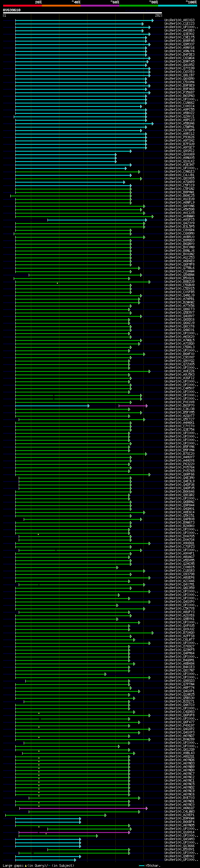Image resolution: width=200 pixels, height=868 pixels.
Task: Select label UniRef100_P05765
Action: (179, 471)
